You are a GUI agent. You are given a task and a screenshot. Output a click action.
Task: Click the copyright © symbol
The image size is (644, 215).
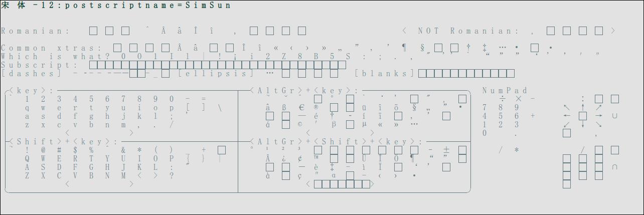[300, 124]
